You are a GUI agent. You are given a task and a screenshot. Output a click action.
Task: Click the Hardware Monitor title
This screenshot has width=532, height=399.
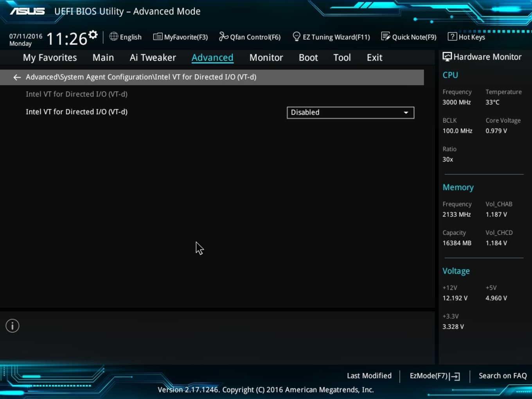pos(487,57)
